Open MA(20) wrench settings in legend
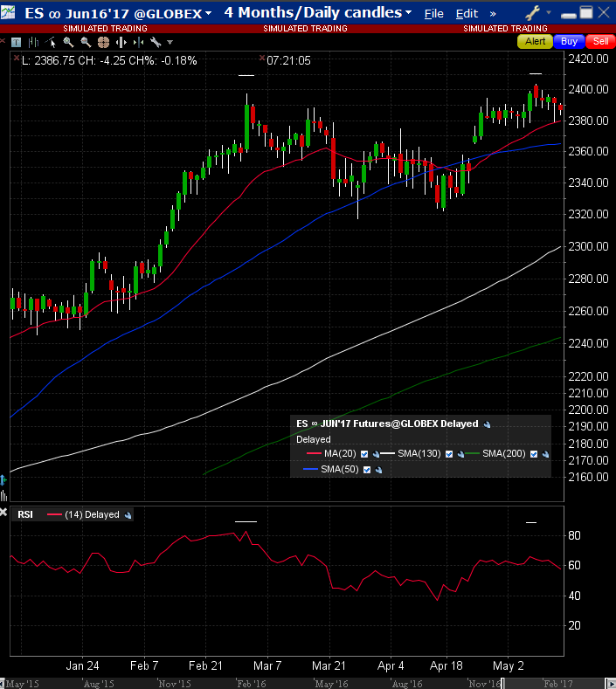 tap(375, 454)
